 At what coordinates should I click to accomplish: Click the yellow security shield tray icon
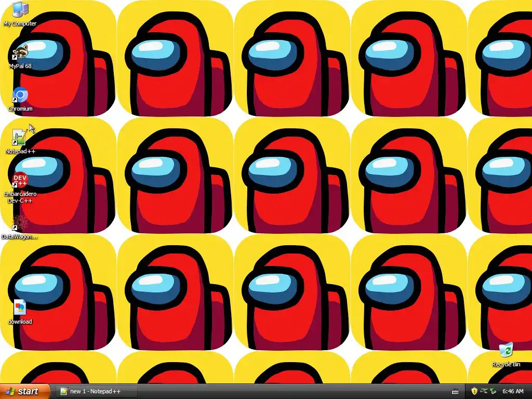474,391
